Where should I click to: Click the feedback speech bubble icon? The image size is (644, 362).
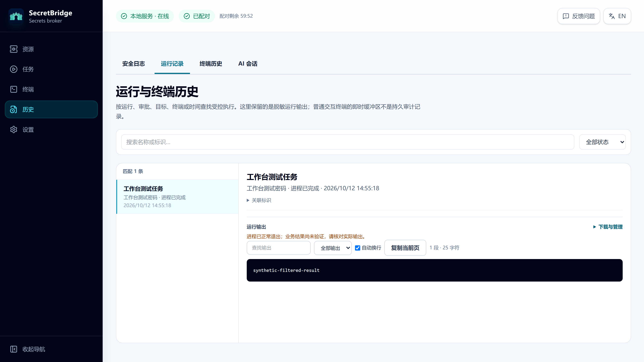566,16
